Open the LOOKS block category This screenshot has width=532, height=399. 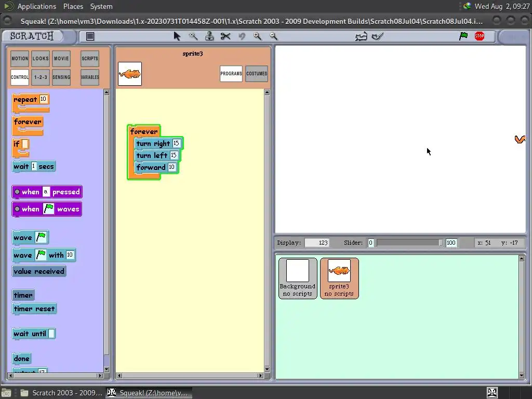(x=41, y=59)
